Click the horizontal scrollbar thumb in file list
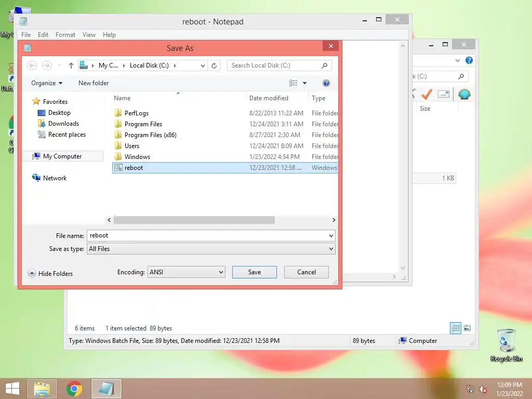Image resolution: width=532 pixels, height=399 pixels. tap(194, 220)
